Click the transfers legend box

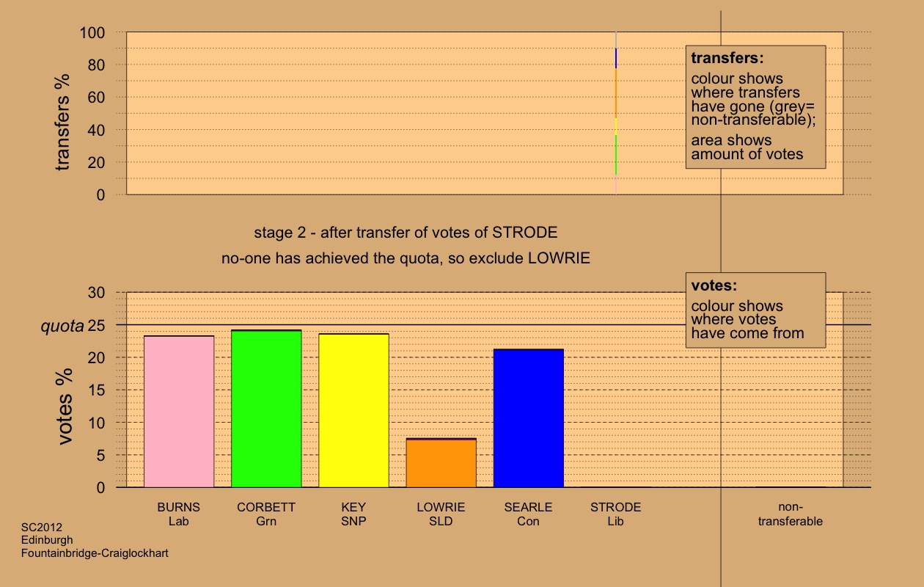(x=756, y=107)
